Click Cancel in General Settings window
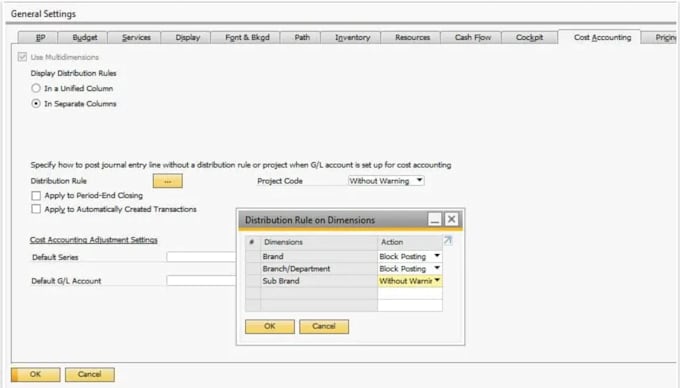The height and width of the screenshot is (388, 680). [x=90, y=375]
